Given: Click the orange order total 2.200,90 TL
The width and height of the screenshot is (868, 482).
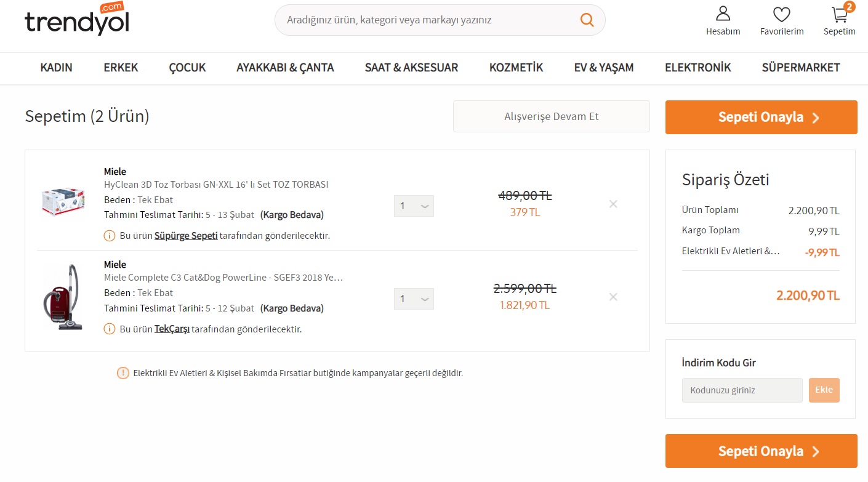Looking at the screenshot, I should [808, 295].
